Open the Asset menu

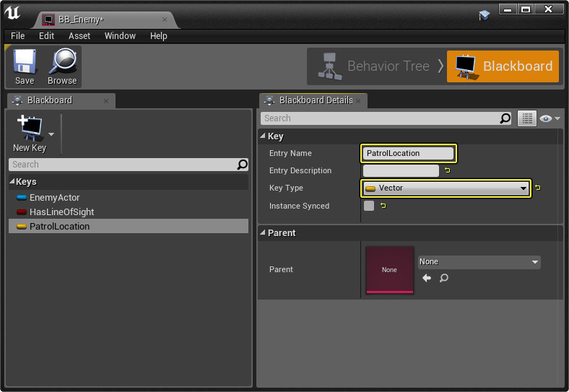(79, 35)
